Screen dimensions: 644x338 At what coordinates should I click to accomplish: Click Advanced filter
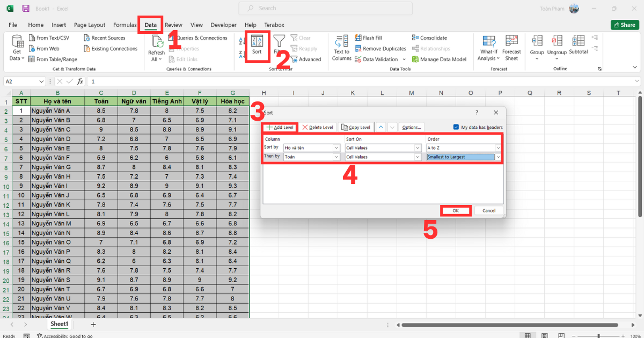pos(306,60)
